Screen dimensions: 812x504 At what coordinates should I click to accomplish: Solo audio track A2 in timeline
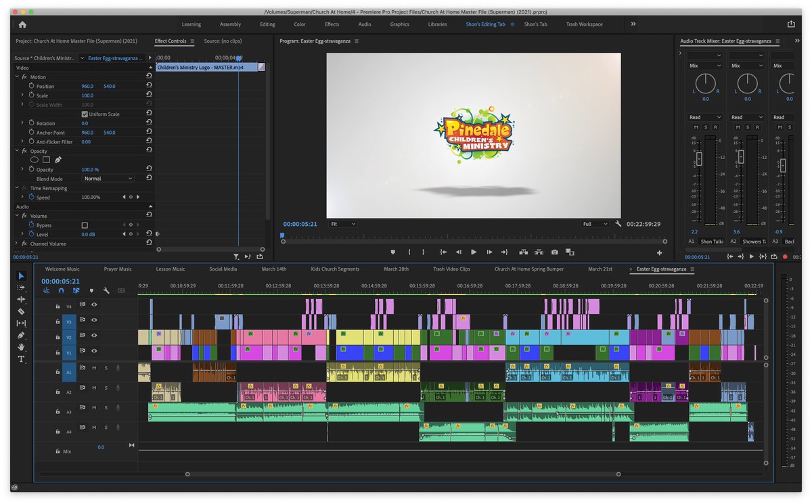(x=106, y=387)
